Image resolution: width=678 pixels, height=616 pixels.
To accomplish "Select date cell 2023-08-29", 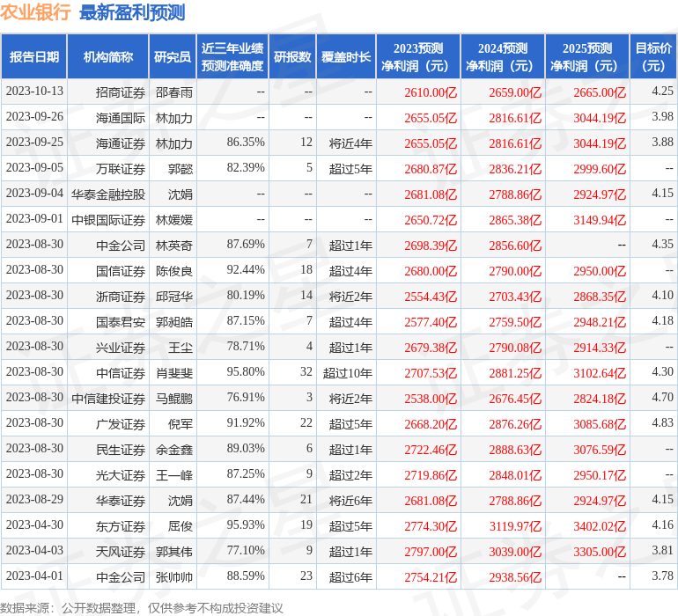I will [34, 499].
